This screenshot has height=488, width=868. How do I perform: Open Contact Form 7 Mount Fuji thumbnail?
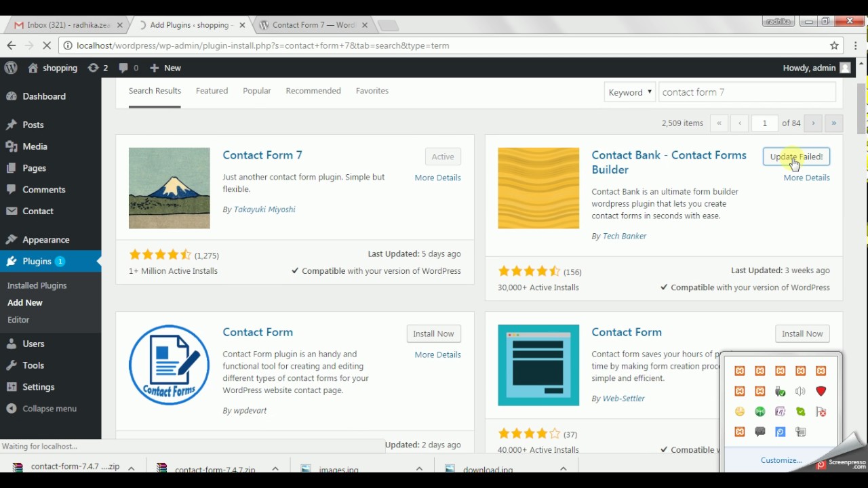170,188
